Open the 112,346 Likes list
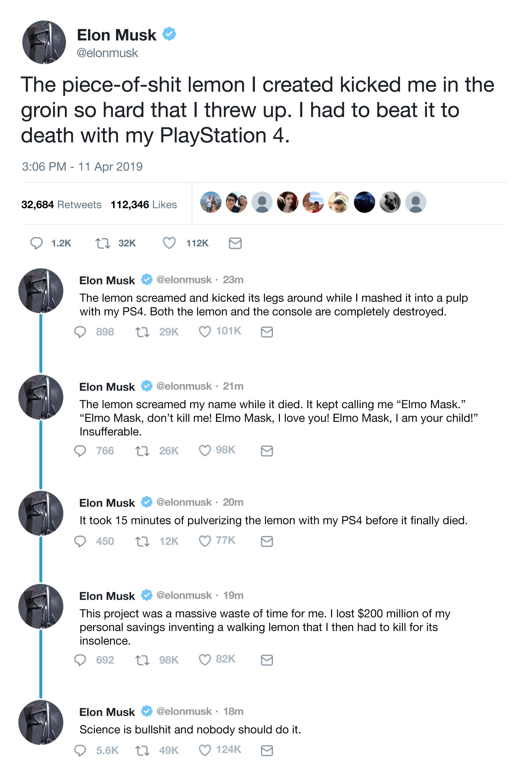The height and width of the screenshot is (784, 532). [x=144, y=204]
